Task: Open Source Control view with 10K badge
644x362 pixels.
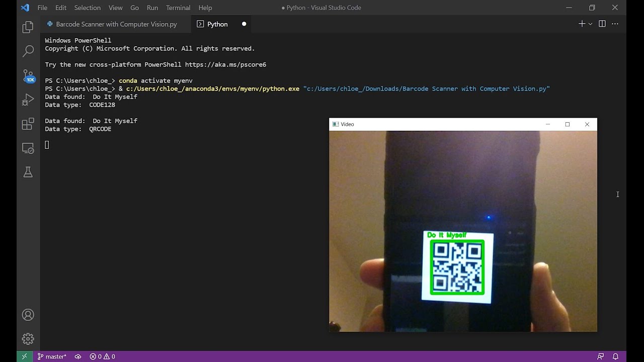Action: pyautogui.click(x=29, y=76)
